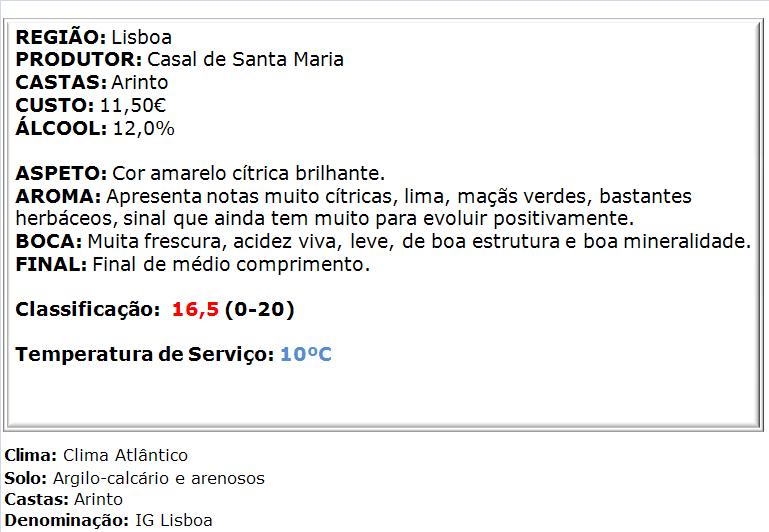Click the AROMA label

click(58, 196)
